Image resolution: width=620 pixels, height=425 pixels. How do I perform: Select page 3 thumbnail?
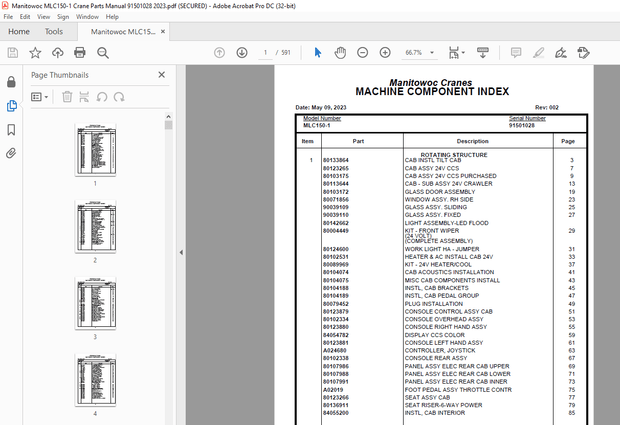tap(95, 303)
